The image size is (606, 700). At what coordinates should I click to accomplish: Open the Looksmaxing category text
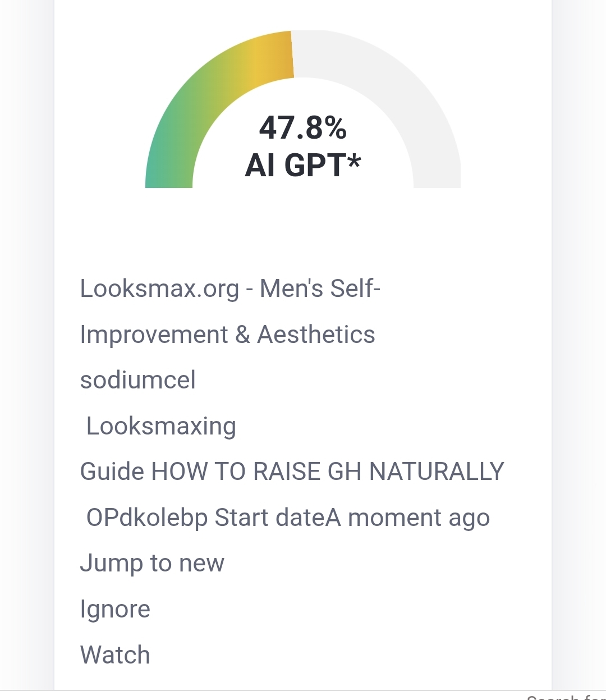(x=161, y=426)
